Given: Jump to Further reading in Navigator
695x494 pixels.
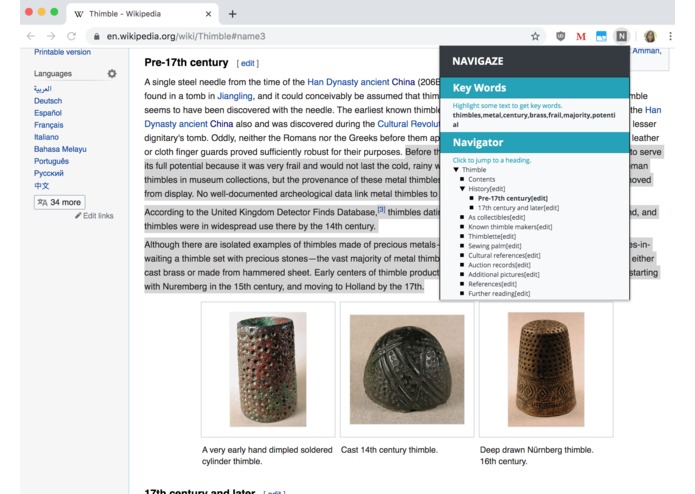Looking at the screenshot, I should pos(499,294).
